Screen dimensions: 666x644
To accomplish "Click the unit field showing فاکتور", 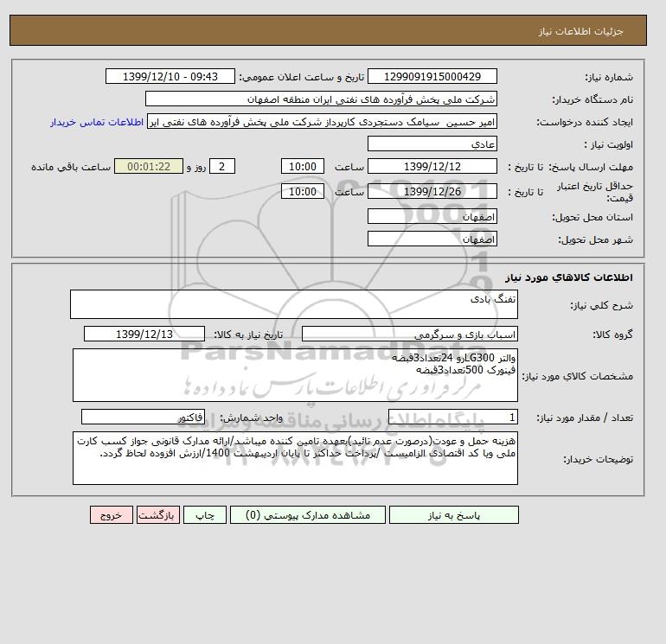I will click(x=143, y=417).
